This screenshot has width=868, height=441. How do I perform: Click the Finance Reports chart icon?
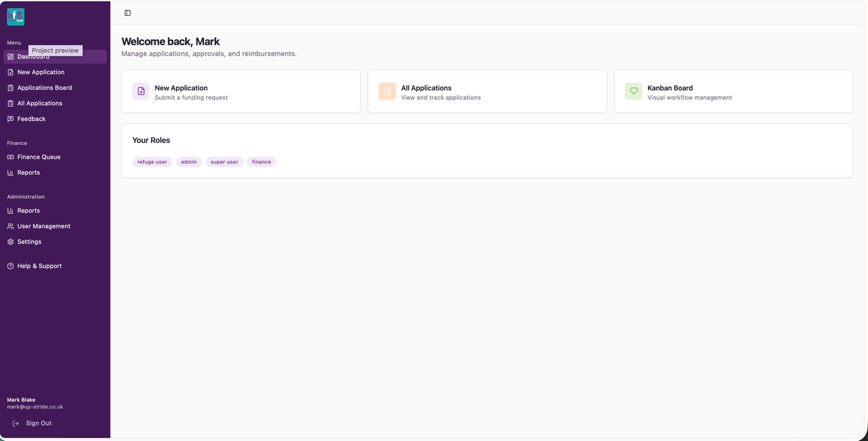pyautogui.click(x=10, y=172)
